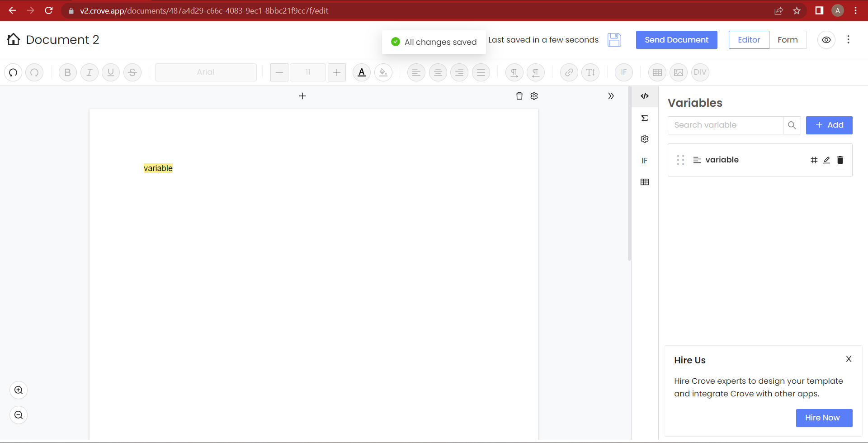Delete the page using the trash icon
The height and width of the screenshot is (443, 868).
519,96
